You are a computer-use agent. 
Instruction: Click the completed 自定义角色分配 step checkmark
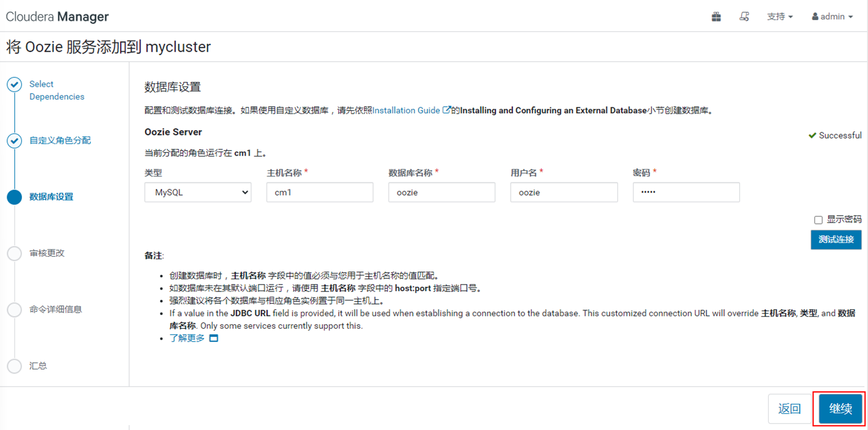[x=15, y=141]
